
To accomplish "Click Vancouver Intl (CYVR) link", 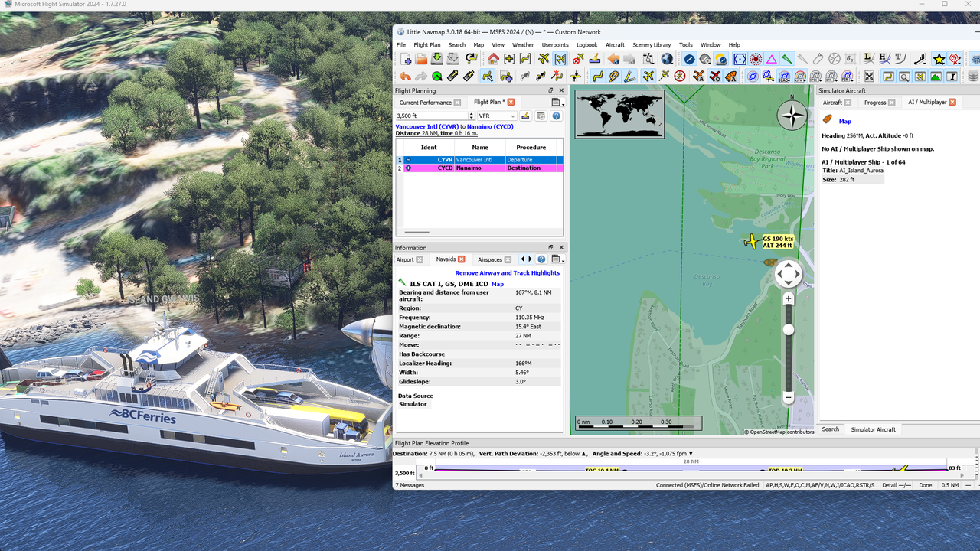I will pyautogui.click(x=427, y=126).
